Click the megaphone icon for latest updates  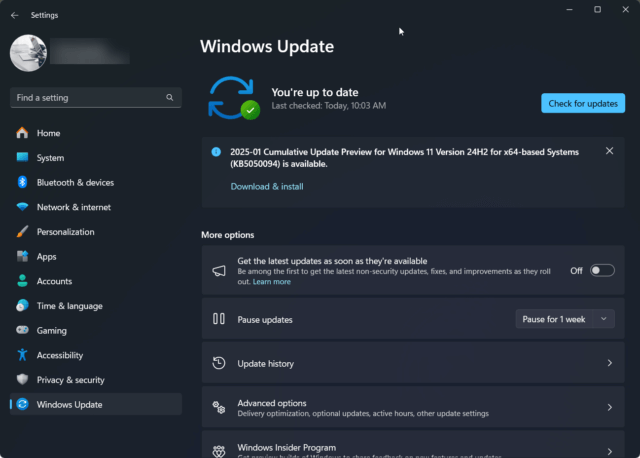pyautogui.click(x=219, y=271)
